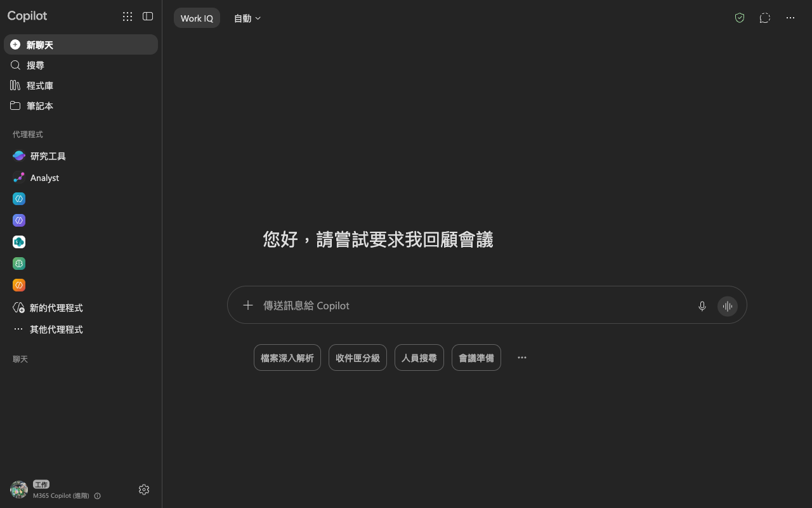812x508 pixels.
Task: Open 搜尋 search in sidebar
Action: click(81, 65)
